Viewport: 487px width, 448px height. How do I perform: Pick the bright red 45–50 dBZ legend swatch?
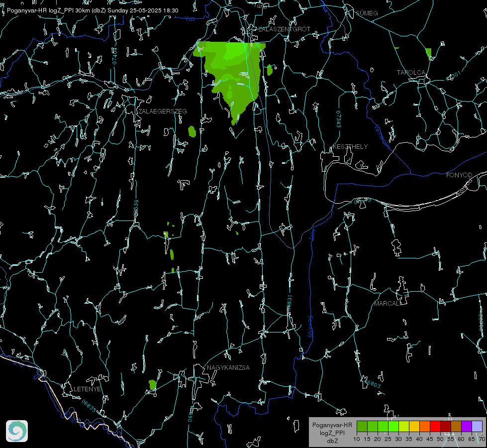click(x=435, y=426)
